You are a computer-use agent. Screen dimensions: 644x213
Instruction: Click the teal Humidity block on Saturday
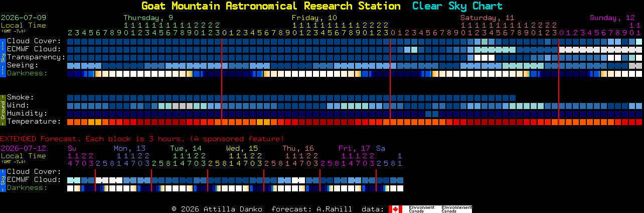432,114
